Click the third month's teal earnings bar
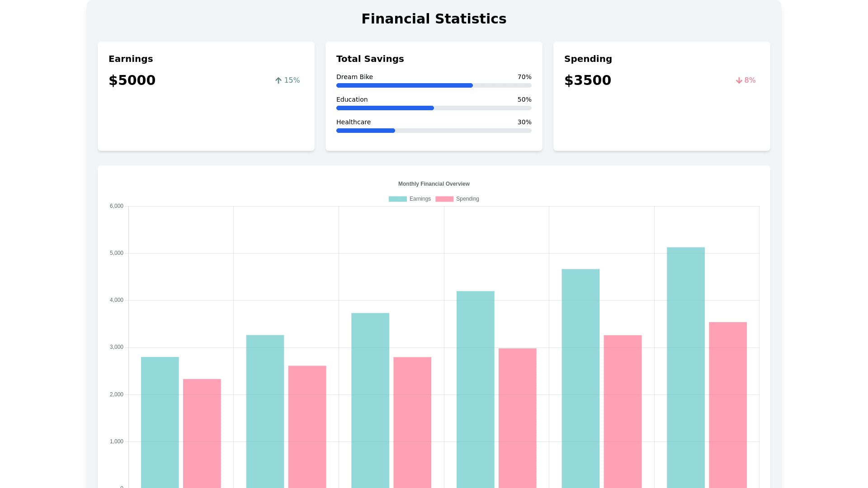 370,400
